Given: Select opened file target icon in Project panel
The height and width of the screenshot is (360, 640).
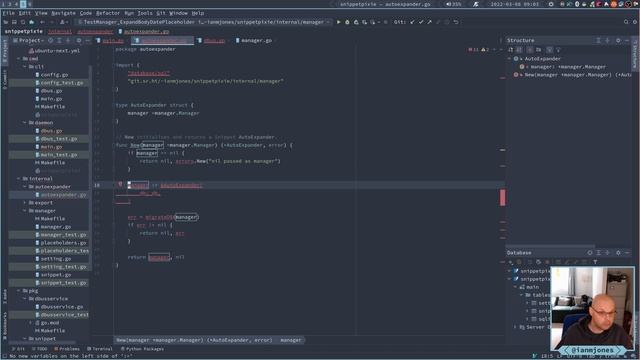Looking at the screenshot, I should click(x=51, y=40).
